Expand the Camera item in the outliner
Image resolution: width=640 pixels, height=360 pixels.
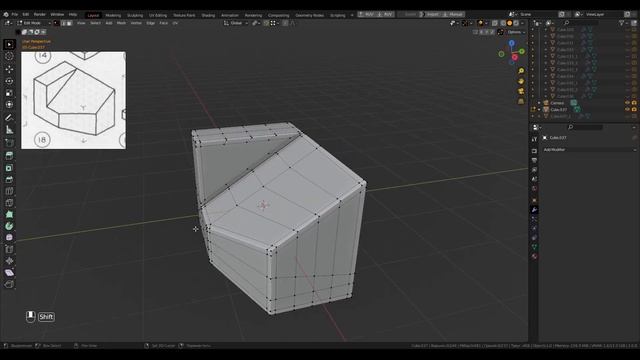tap(539, 103)
